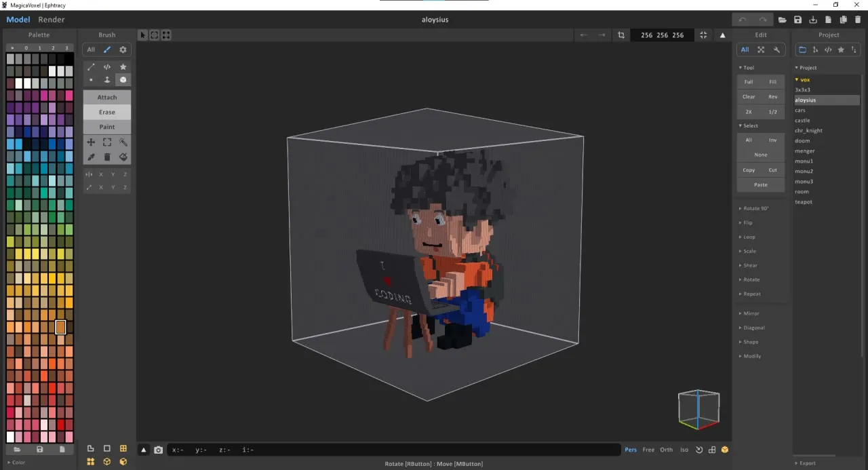Expand the Rotate 90° section

pyautogui.click(x=755, y=208)
